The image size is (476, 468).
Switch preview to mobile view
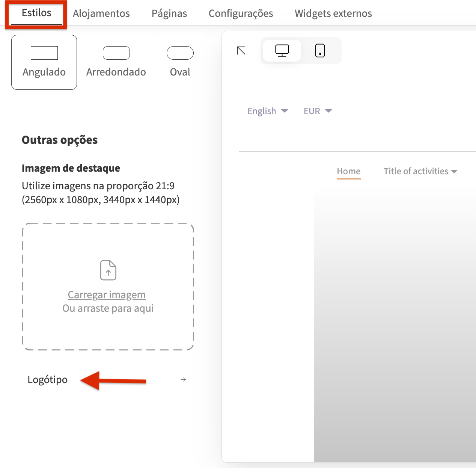click(320, 50)
